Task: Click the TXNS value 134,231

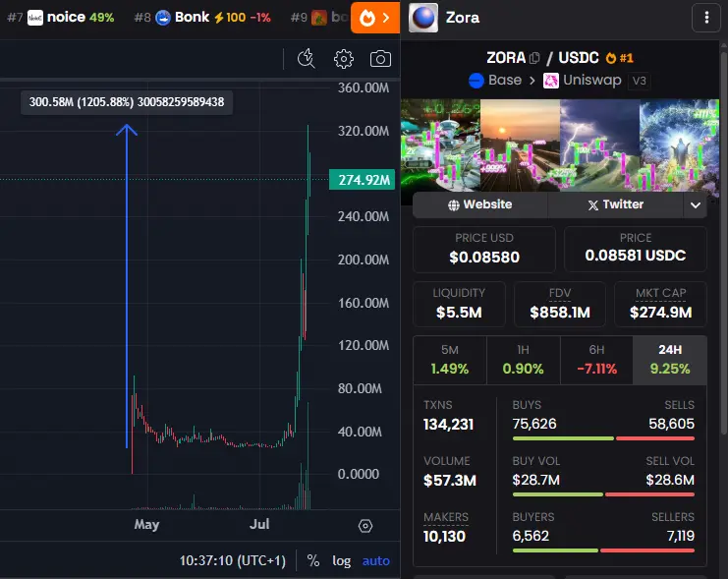Action: point(449,425)
